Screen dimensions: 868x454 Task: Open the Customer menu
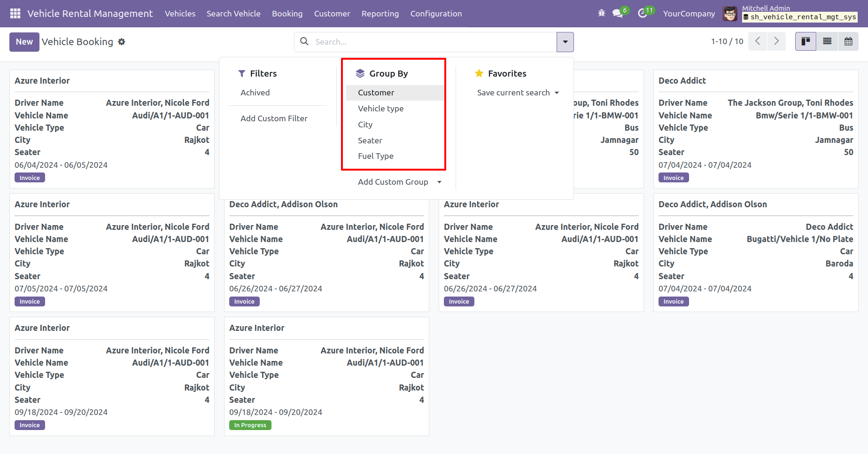(x=332, y=14)
